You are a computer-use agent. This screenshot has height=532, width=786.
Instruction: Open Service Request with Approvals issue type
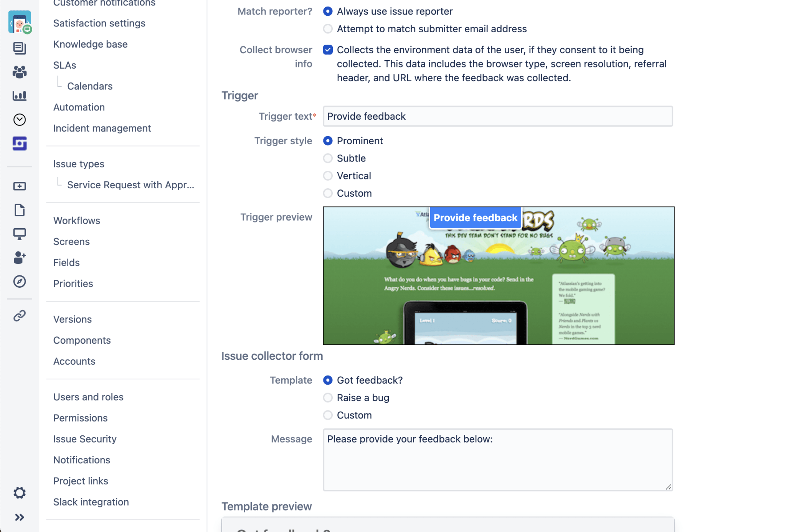coord(130,185)
